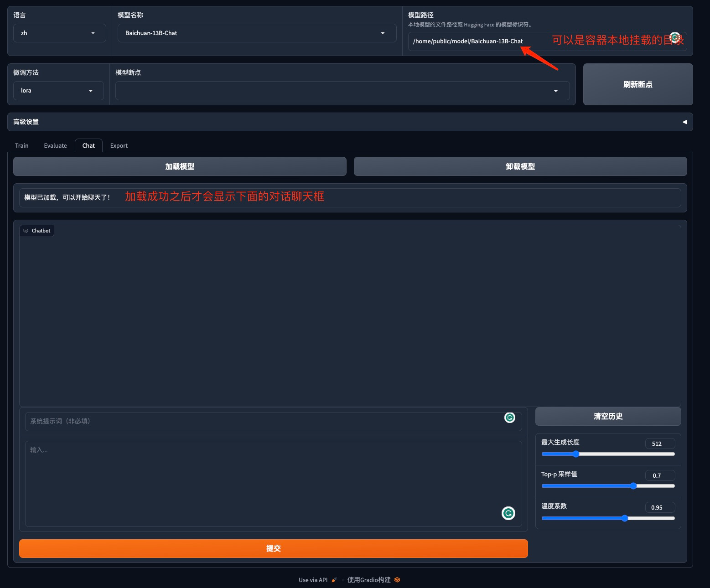
Task: Click the 清空历史 clear history button
Action: [x=608, y=416]
